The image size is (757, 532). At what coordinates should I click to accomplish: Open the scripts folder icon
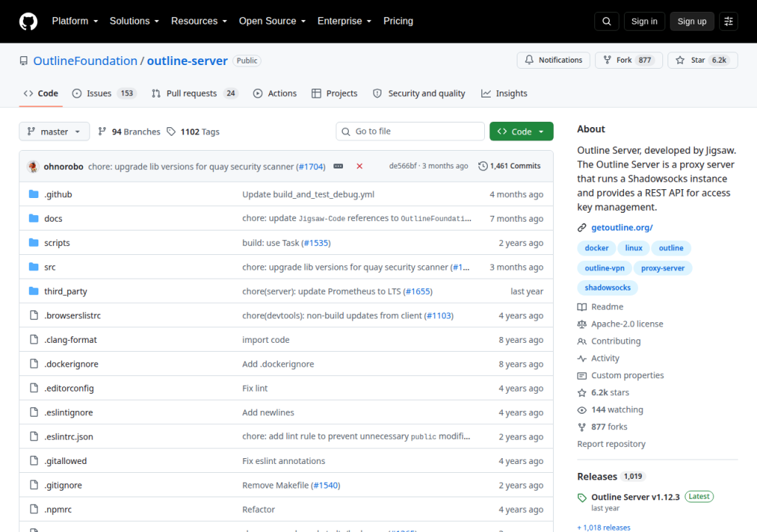(34, 242)
